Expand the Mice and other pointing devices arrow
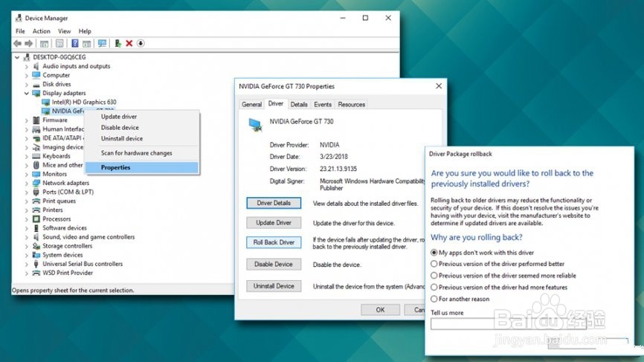The width and height of the screenshot is (644, 362). [27, 165]
